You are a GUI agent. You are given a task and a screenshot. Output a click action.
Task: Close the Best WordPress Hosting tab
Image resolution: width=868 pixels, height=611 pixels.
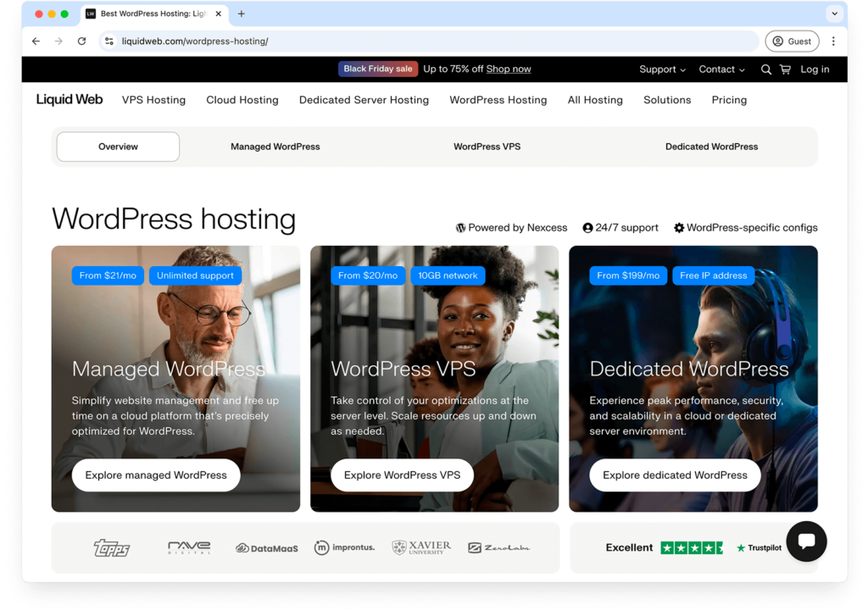pyautogui.click(x=219, y=14)
